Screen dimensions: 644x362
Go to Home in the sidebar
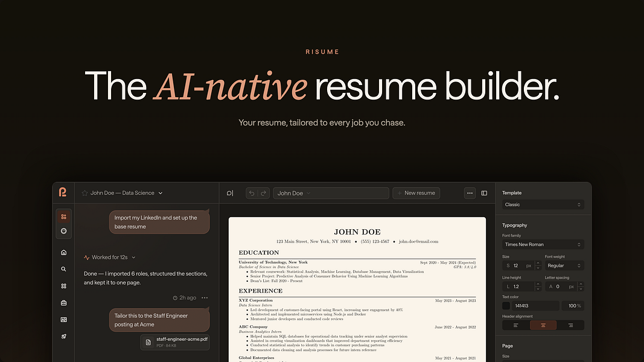coord(63,252)
